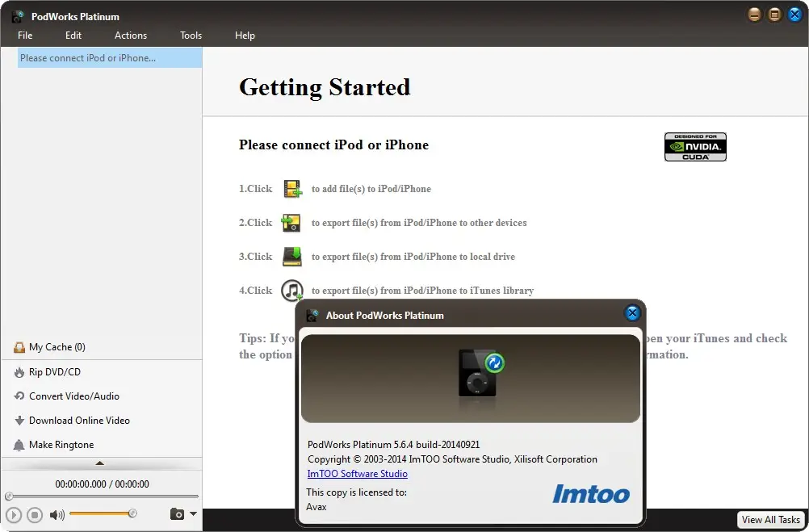This screenshot has height=532, width=809.
Task: Click the Imtoo logo in the About dialog
Action: pyautogui.click(x=591, y=494)
